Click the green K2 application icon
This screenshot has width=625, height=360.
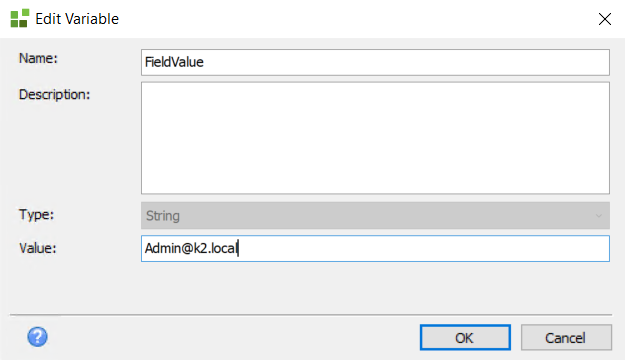click(x=20, y=18)
